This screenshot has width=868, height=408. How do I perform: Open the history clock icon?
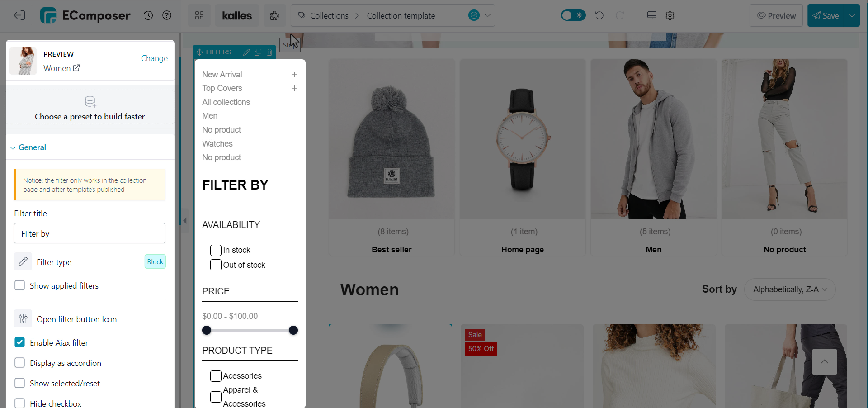148,15
